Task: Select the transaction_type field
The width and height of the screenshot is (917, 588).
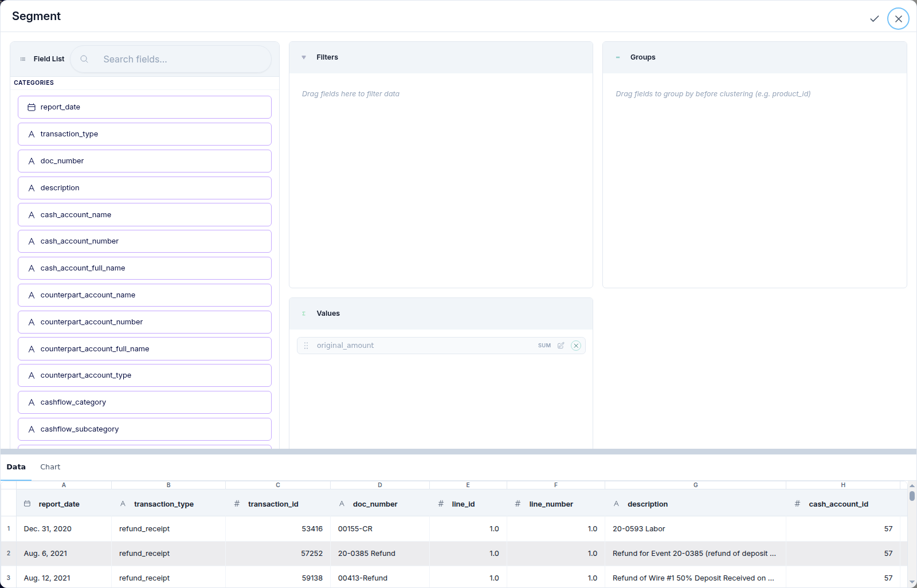Action: click(x=144, y=134)
